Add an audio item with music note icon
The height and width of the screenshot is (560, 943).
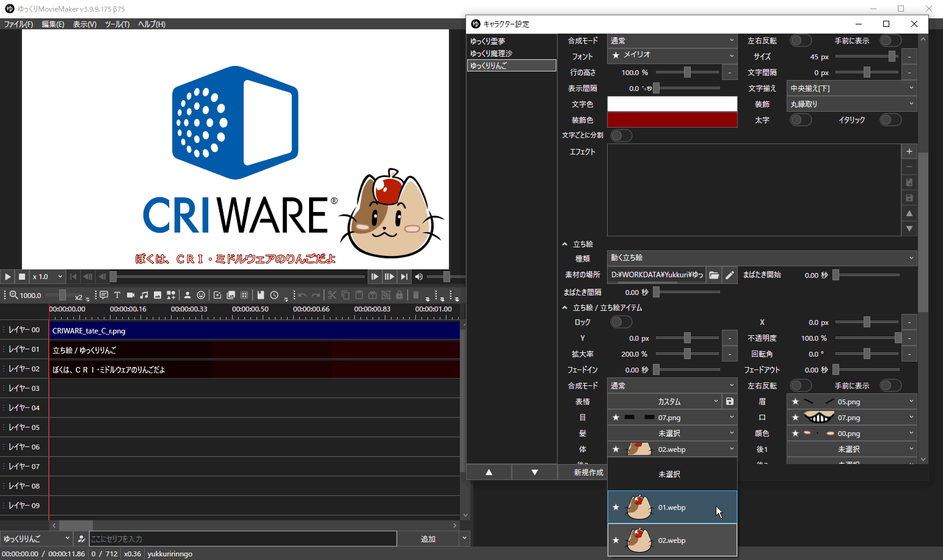click(x=144, y=295)
